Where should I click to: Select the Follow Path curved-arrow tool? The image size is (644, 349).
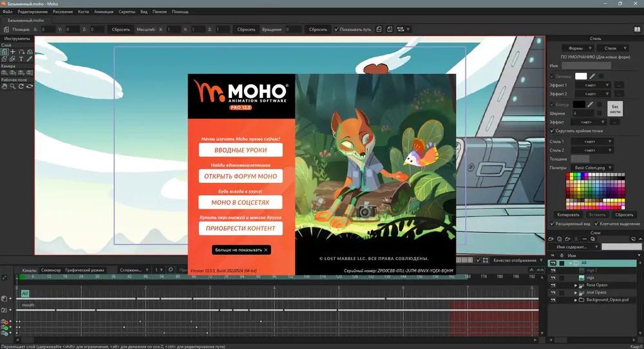[x=21, y=52]
